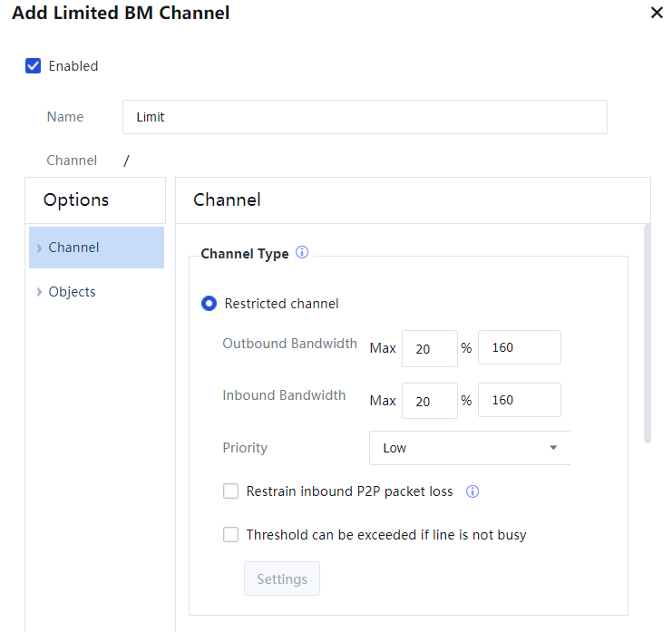This screenshot has height=632, width=672.
Task: Expand the Channel tree arrow
Action: coord(39,248)
